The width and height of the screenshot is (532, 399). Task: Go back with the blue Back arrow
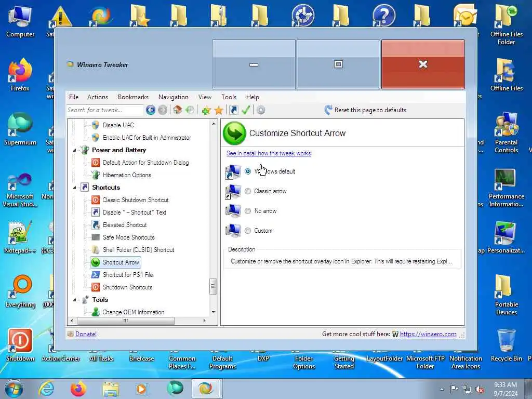click(150, 110)
